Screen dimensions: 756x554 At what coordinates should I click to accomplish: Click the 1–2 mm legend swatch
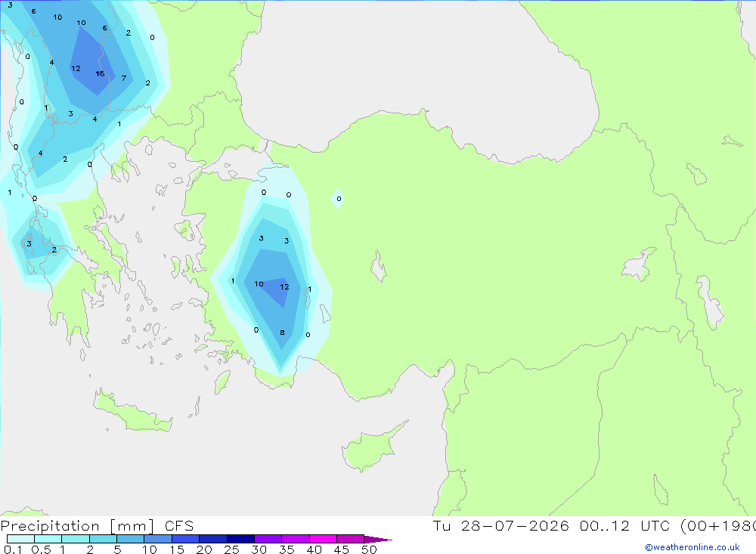pyautogui.click(x=76, y=539)
